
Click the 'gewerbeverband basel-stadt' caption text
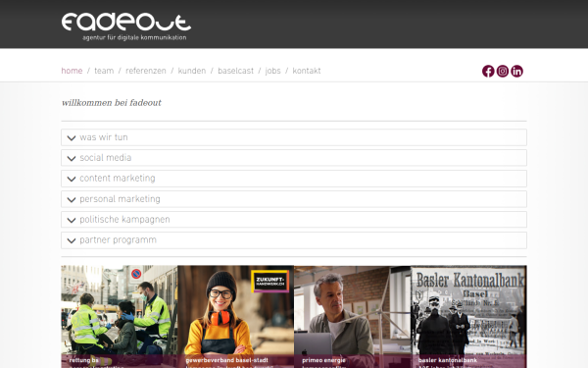click(227, 360)
